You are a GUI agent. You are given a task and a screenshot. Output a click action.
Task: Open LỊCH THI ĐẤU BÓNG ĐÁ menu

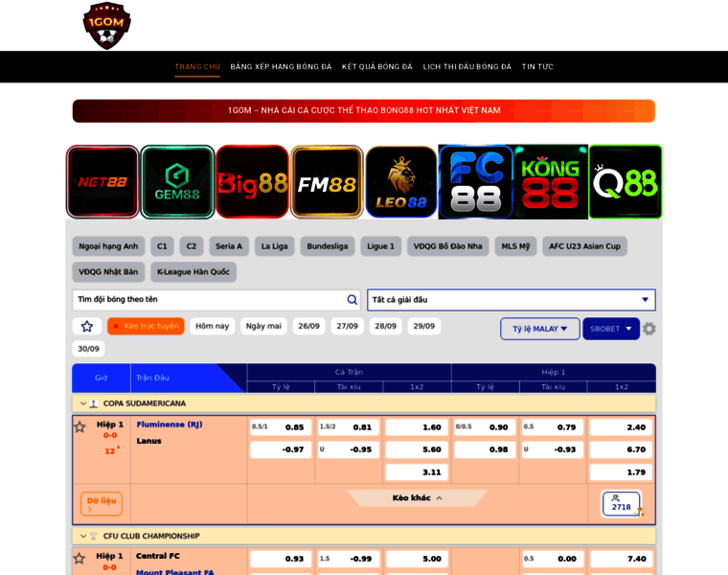click(467, 66)
